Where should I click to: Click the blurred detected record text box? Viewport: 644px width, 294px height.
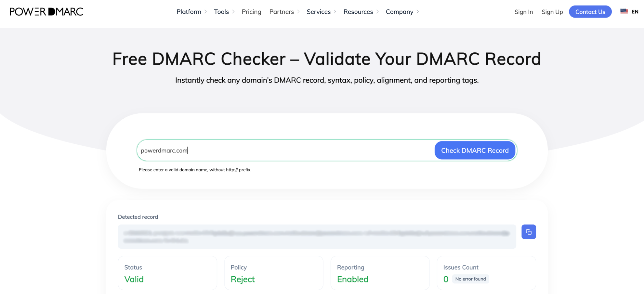coord(317,236)
